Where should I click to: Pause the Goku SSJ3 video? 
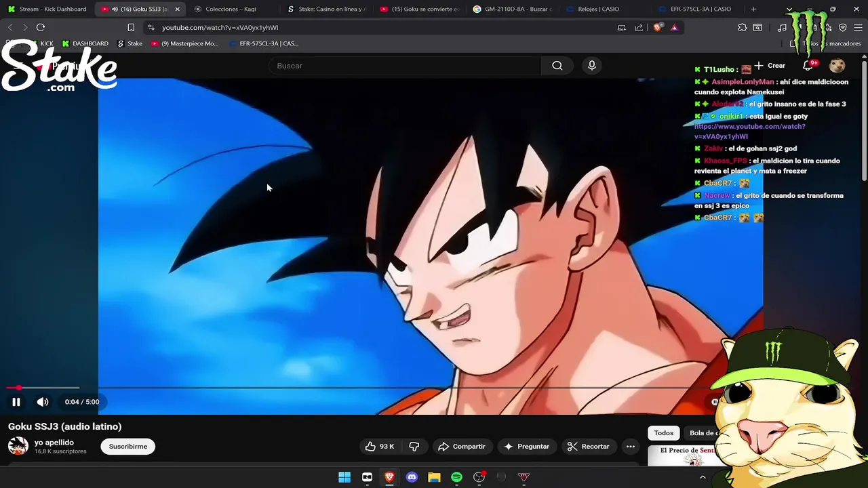tap(16, 402)
